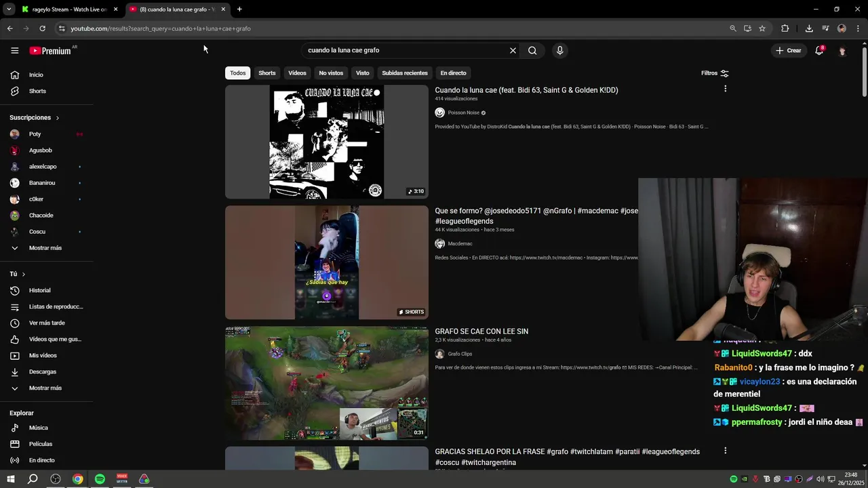
Task: Open the YouTube hamburger guide menu
Action: 14,50
